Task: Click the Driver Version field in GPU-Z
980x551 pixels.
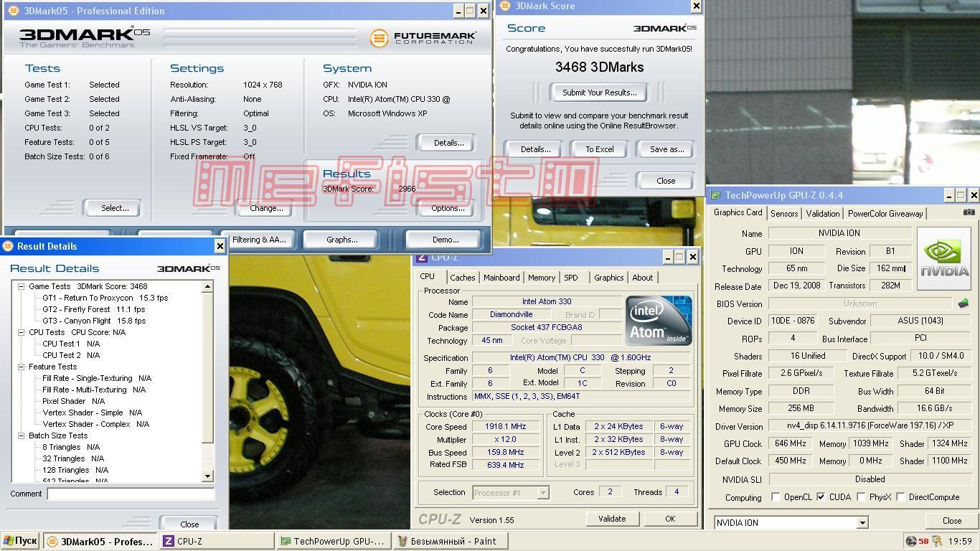Action: tap(870, 425)
